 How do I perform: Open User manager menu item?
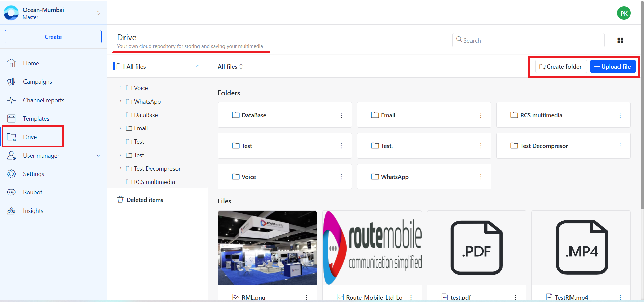[41, 156]
